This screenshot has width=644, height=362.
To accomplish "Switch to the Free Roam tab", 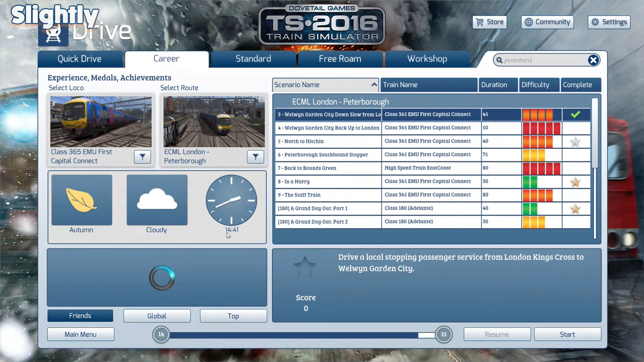I will (x=340, y=59).
